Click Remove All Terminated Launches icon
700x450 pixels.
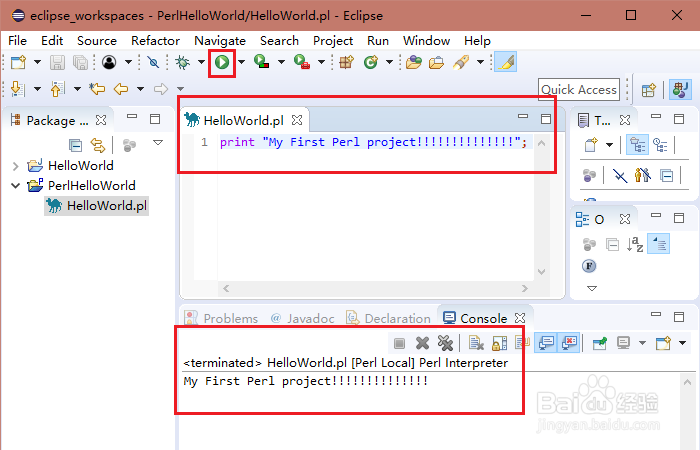(x=445, y=343)
